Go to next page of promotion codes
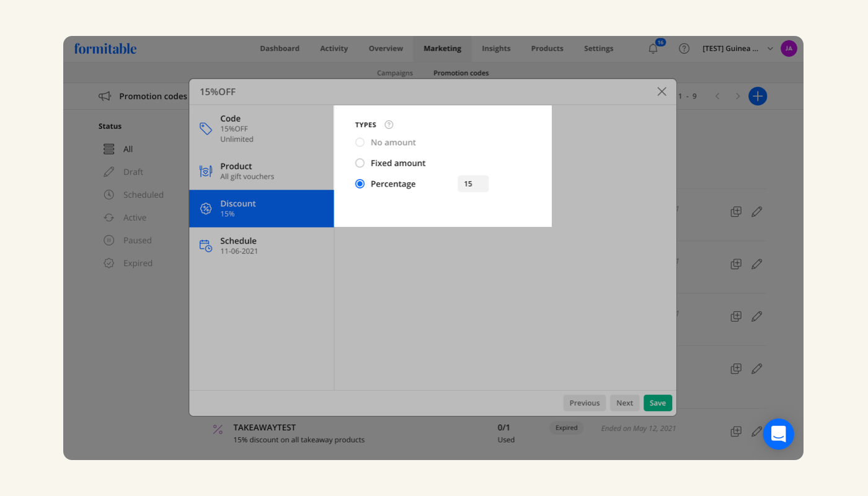868x496 pixels. coord(737,96)
